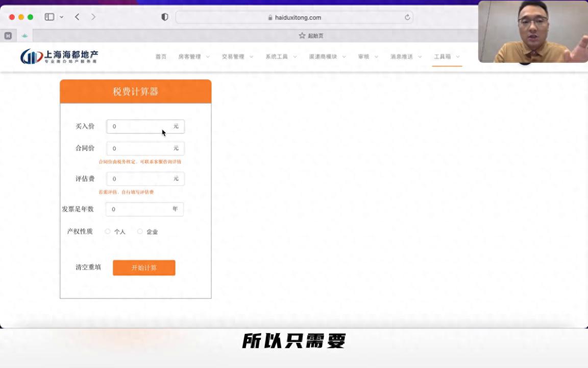Click the browser forward arrow
Image resolution: width=588 pixels, height=368 pixels.
(x=93, y=17)
